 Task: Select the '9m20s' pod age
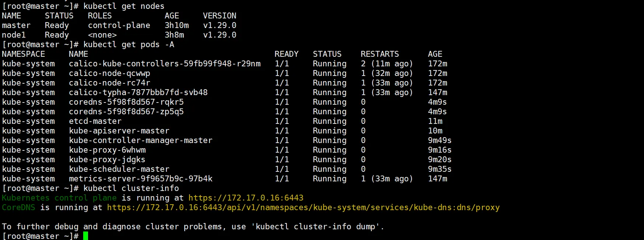(x=440, y=160)
